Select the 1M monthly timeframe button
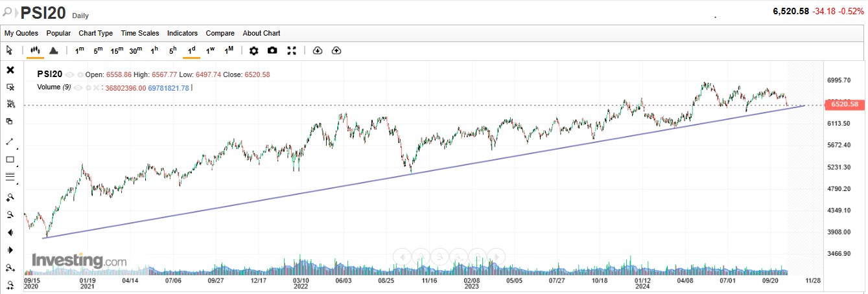The height and width of the screenshot is (294, 868). [229, 51]
